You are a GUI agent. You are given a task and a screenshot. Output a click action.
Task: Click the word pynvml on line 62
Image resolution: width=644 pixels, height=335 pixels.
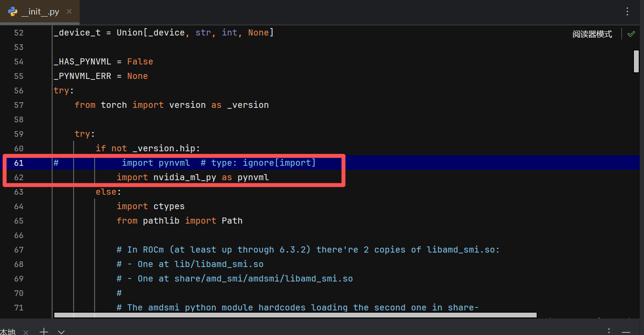click(x=253, y=177)
